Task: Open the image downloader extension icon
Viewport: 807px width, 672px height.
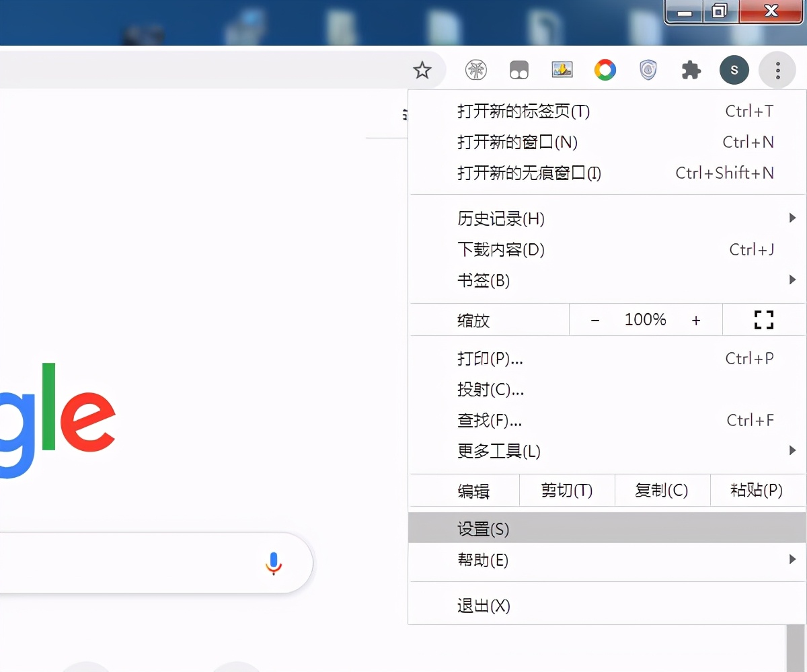Action: point(562,69)
